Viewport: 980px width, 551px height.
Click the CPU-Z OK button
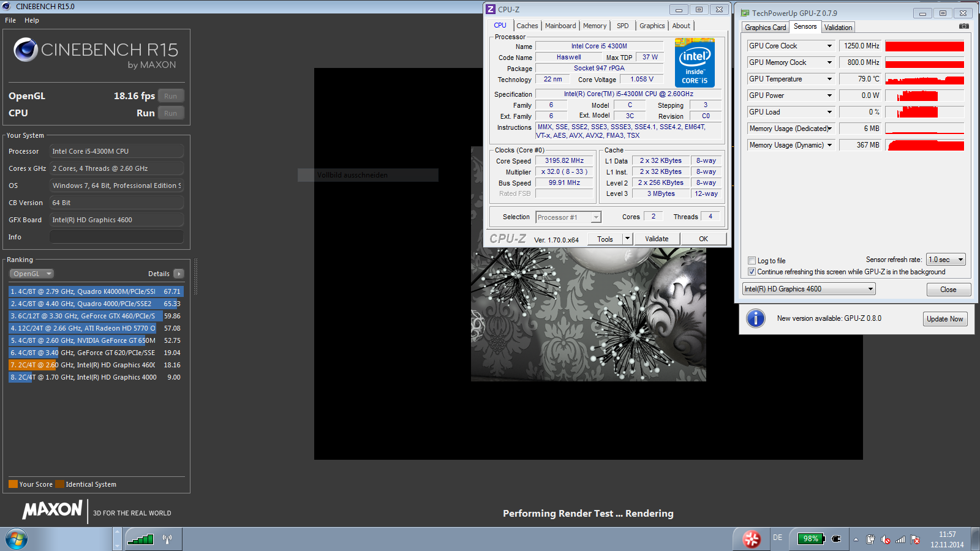[704, 239]
